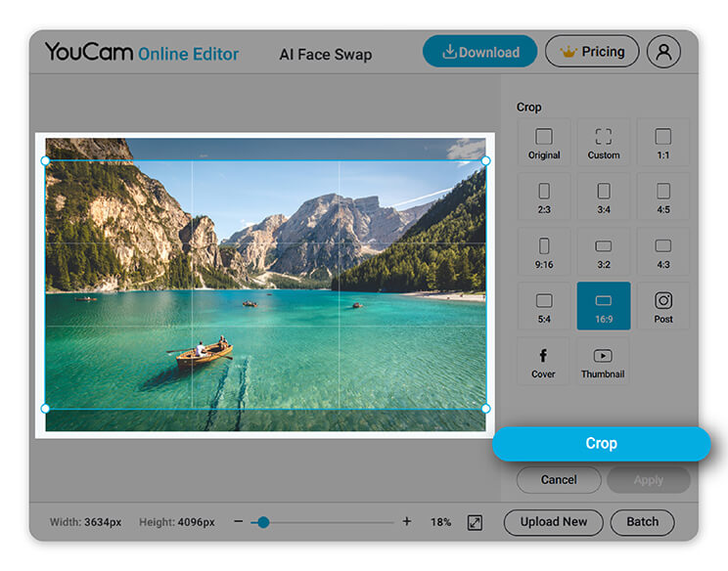This screenshot has width=728, height=571.
Task: Click the top-right crop corner handle
Action: (485, 160)
